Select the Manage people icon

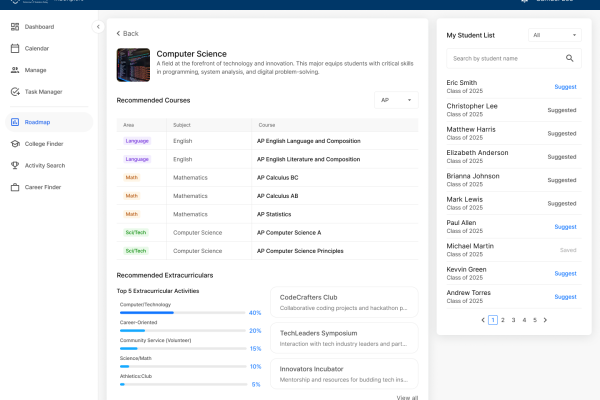pyautogui.click(x=15, y=70)
